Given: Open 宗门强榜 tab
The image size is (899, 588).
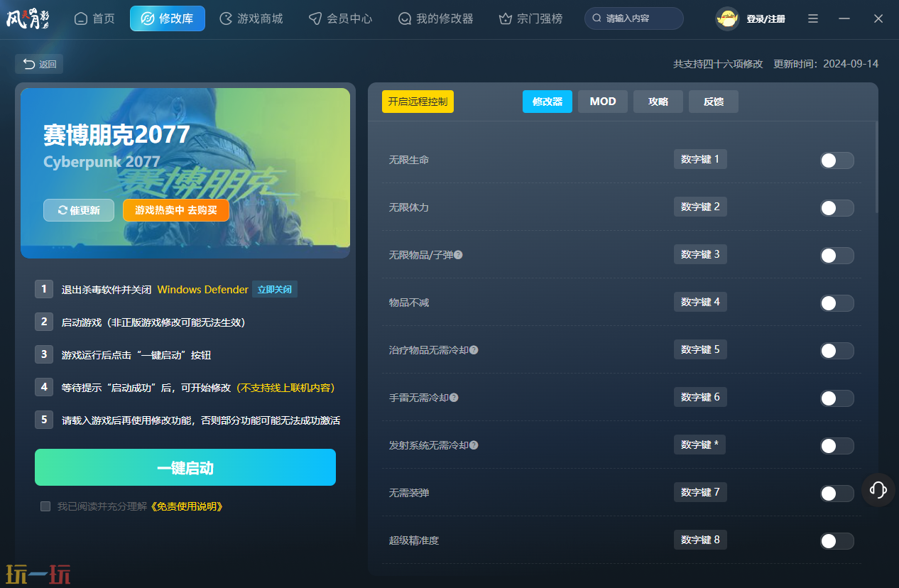Looking at the screenshot, I should tap(530, 18).
